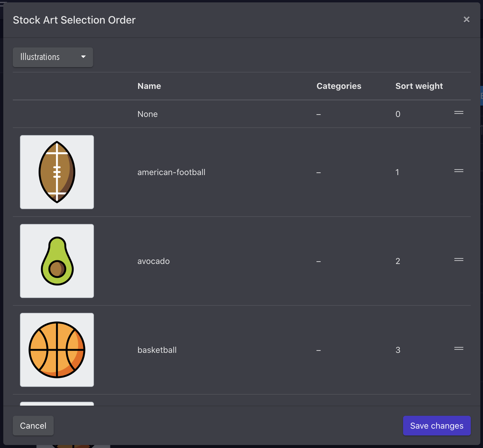Click the drag handle for the avocado row
Image resolution: width=483 pixels, height=448 pixels.
click(x=459, y=259)
